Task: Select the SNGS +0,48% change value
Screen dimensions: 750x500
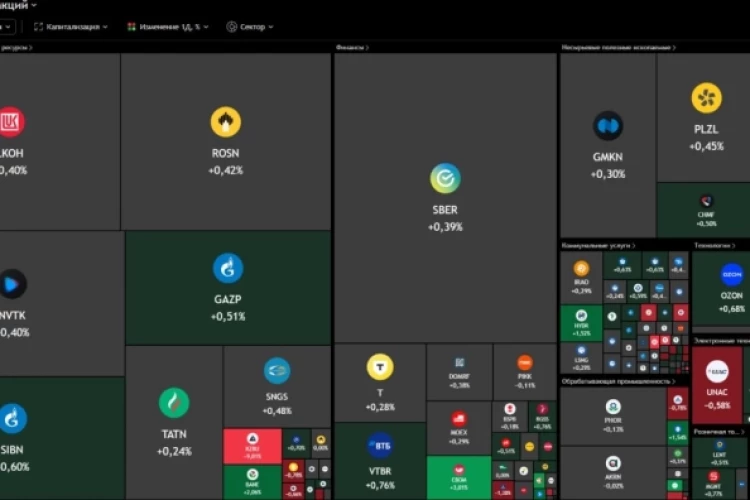Action: tap(277, 411)
